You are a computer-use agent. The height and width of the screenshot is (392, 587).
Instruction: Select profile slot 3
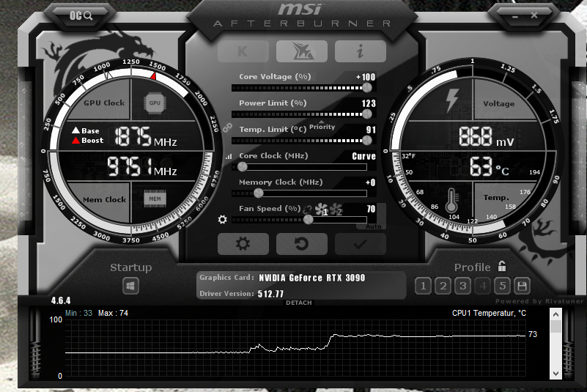(462, 286)
